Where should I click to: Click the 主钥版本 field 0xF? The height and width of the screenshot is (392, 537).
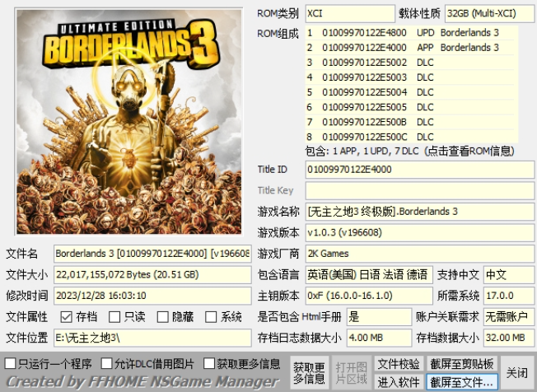click(369, 296)
